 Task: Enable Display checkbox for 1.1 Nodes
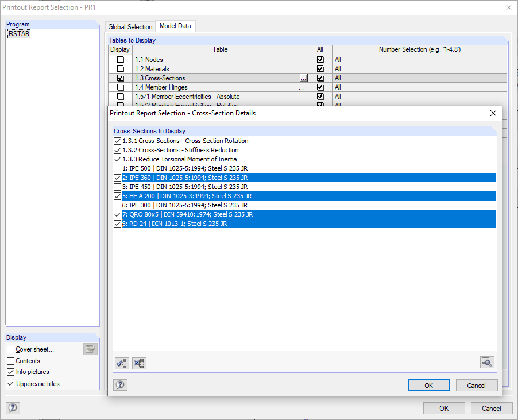tap(120, 59)
